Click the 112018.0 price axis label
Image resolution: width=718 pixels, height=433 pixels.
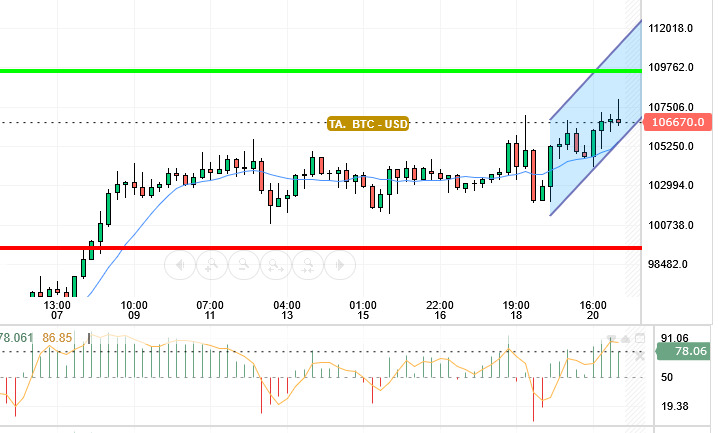tap(670, 28)
